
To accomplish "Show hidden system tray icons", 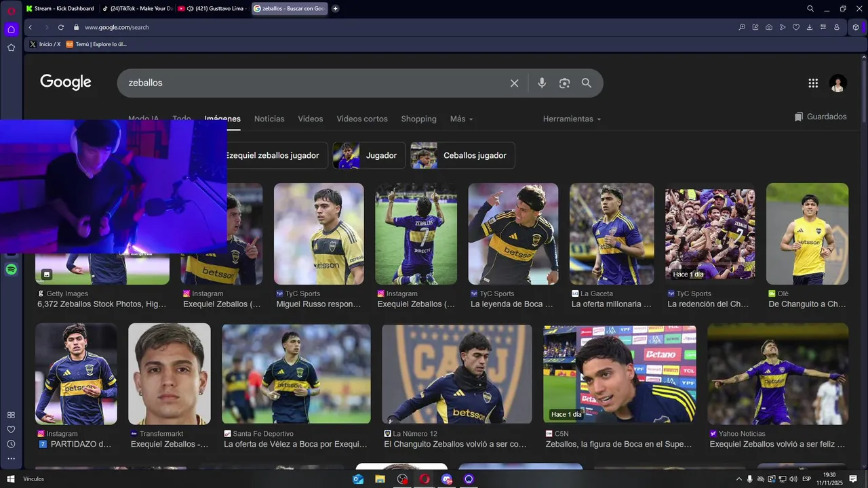I will coord(738,479).
